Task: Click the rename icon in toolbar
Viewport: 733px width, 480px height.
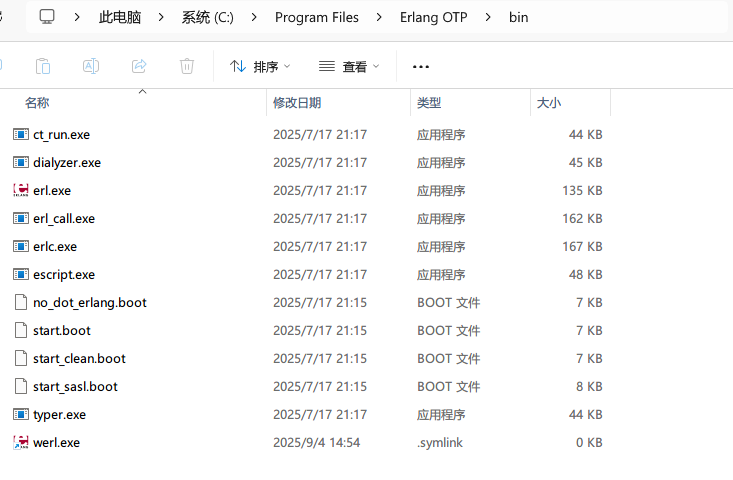Action: [x=91, y=66]
